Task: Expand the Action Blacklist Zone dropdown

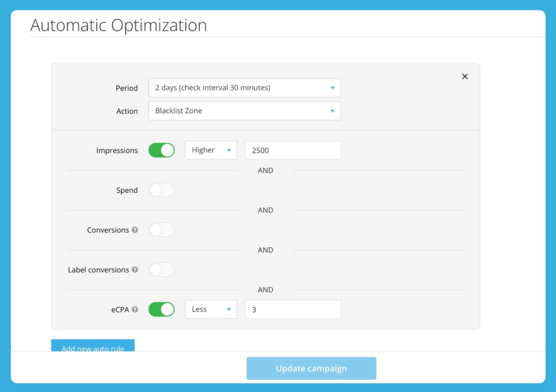Action: pos(244,111)
